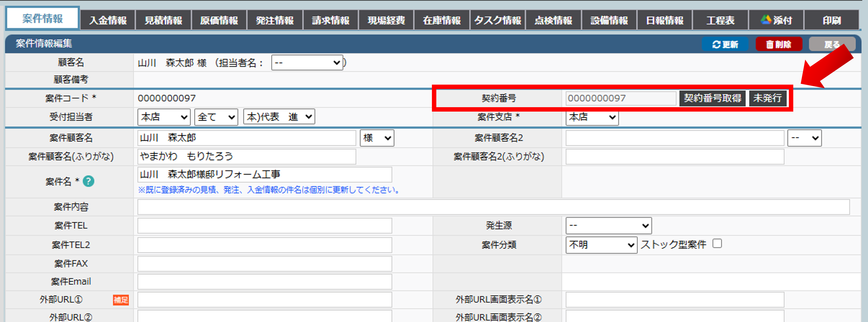Image resolution: width=868 pixels, height=322 pixels.
Task: Open the Google Drive 添付 tab
Action: tap(776, 20)
